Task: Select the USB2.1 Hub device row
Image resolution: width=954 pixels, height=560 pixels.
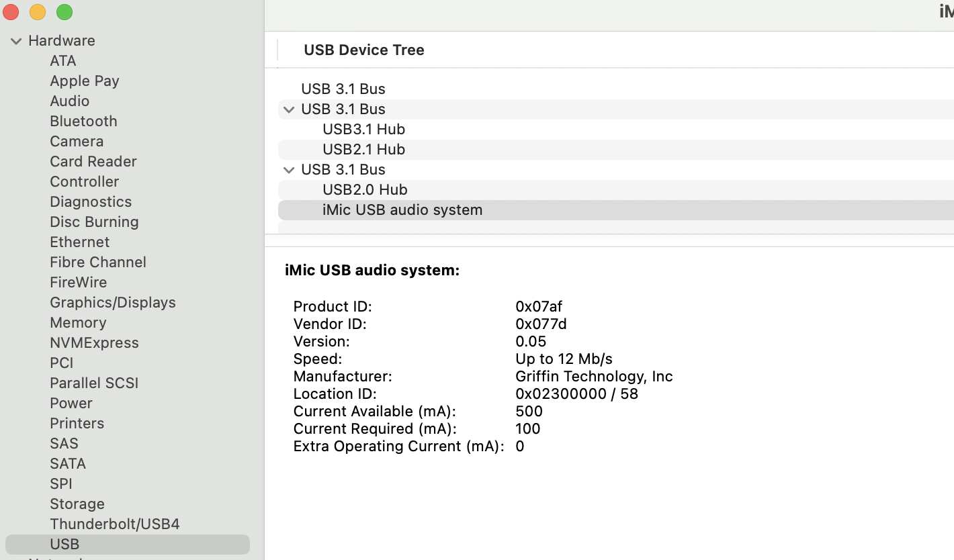Action: pos(616,150)
